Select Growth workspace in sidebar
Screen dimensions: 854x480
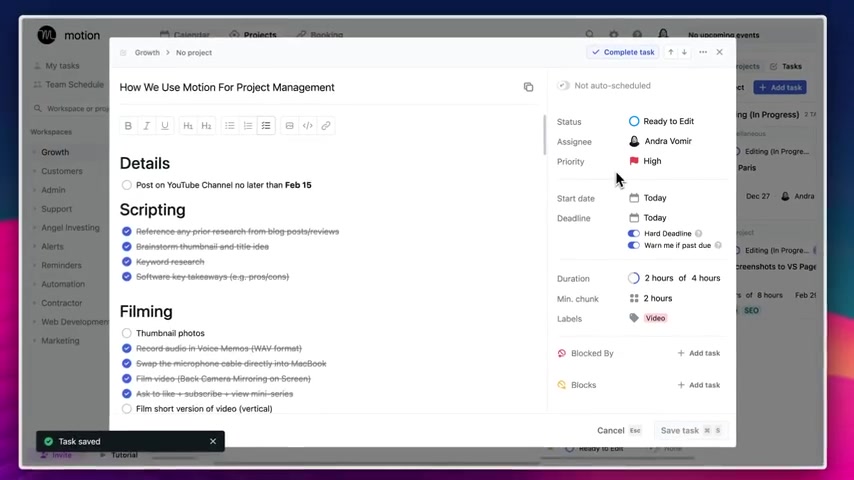(x=55, y=152)
